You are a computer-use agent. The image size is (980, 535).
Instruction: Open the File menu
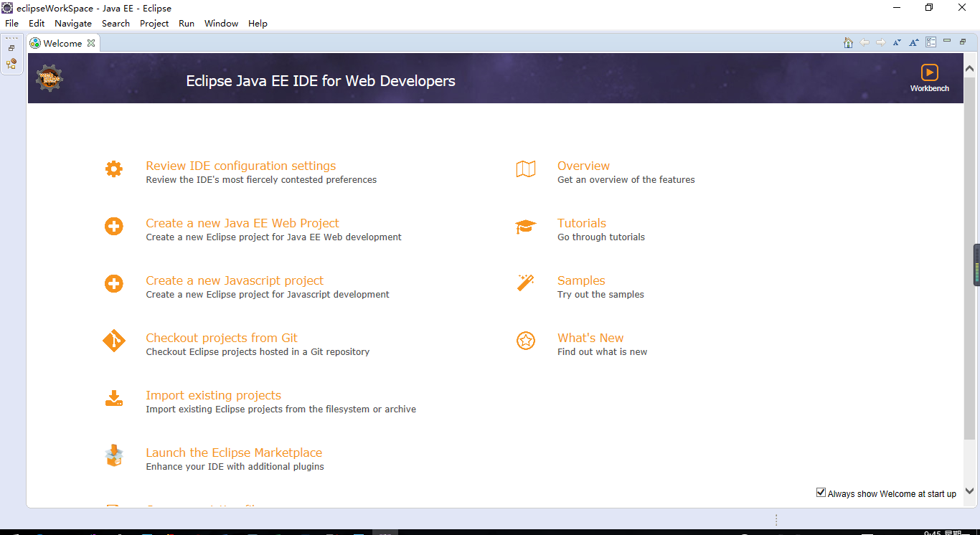click(x=12, y=23)
